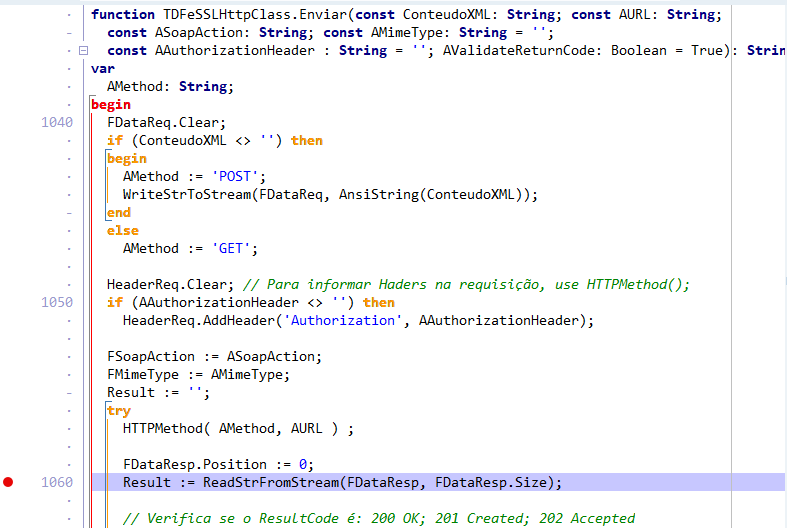Remove the red breakpoint at line 1060
Viewport: 787px width, 528px height.
coord(8,482)
